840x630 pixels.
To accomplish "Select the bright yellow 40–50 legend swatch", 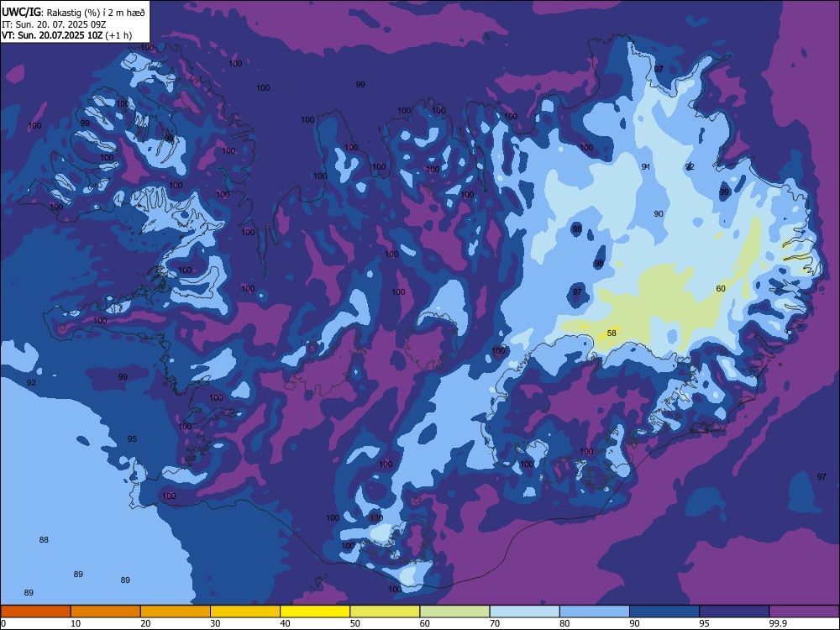I will (x=315, y=612).
